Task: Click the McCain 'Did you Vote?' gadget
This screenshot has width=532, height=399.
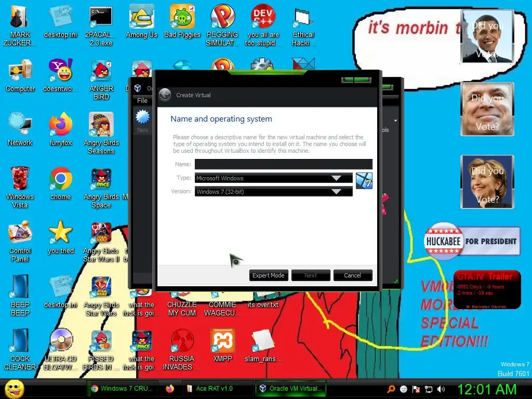Action: tap(487, 109)
